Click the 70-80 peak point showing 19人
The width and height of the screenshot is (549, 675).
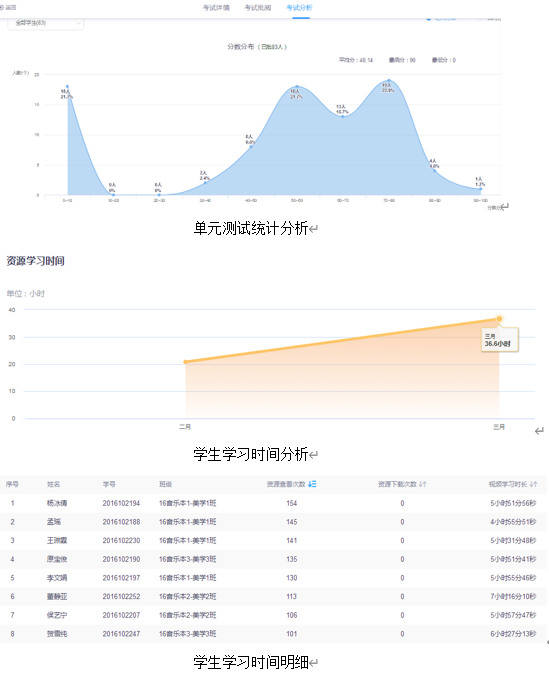(x=389, y=81)
